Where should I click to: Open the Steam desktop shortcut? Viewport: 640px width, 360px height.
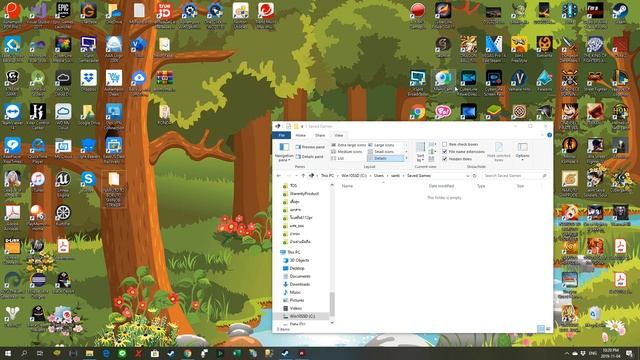point(620,13)
